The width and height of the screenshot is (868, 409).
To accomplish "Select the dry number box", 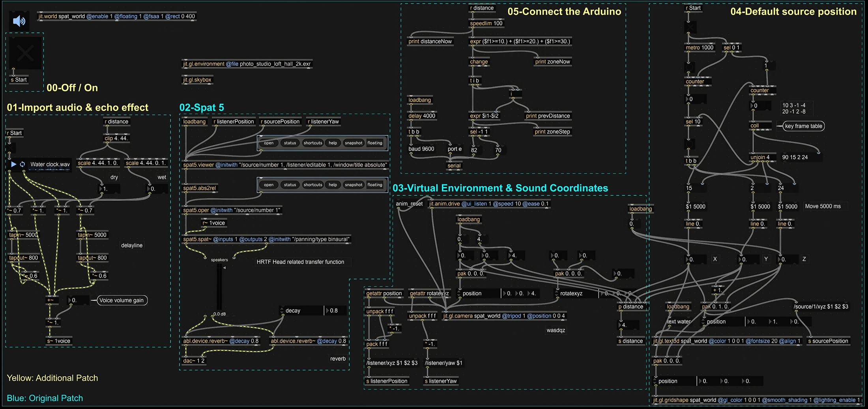I will coord(109,189).
